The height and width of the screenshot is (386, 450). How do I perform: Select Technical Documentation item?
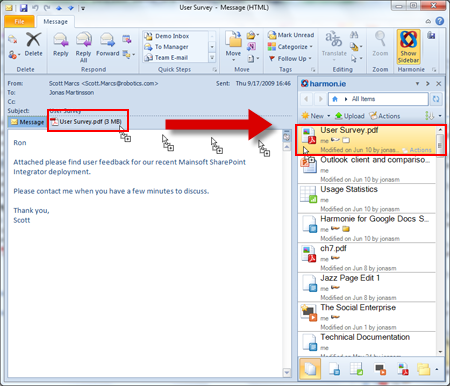click(367, 344)
